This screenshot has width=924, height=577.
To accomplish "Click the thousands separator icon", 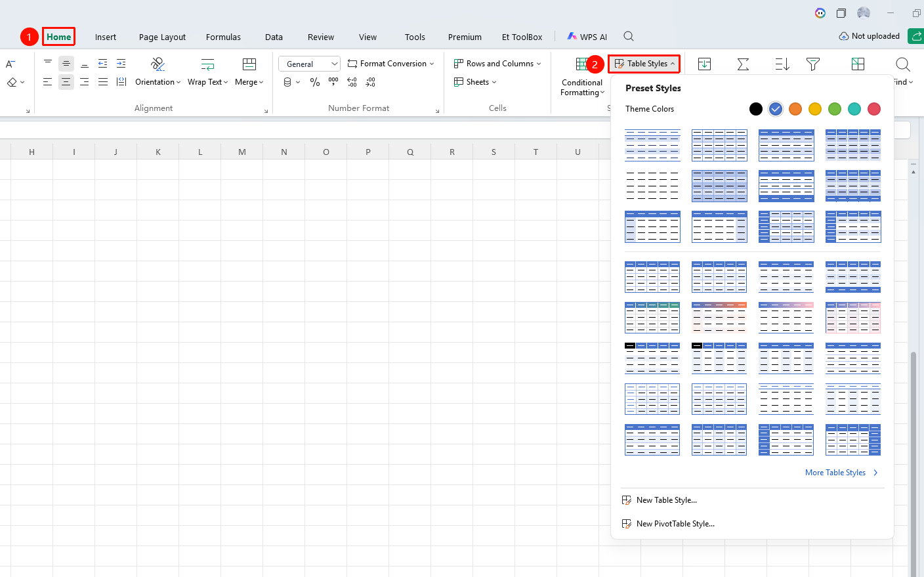I will (333, 82).
